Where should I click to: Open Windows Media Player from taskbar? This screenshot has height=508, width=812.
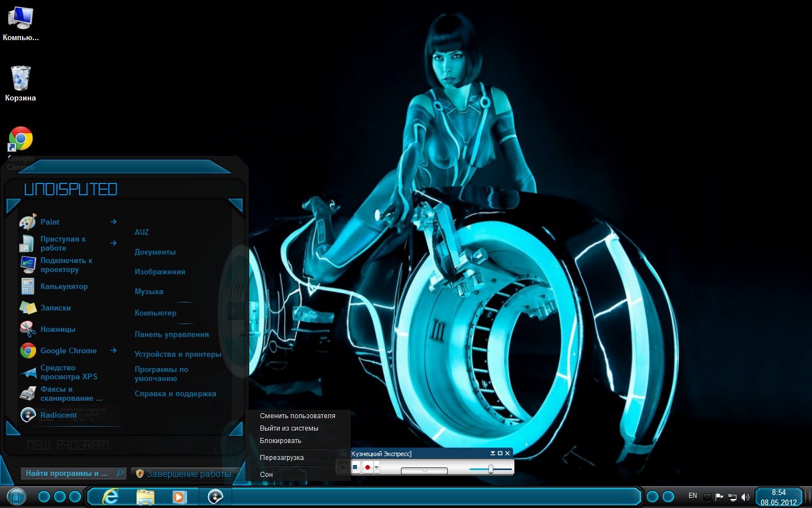[179, 497]
